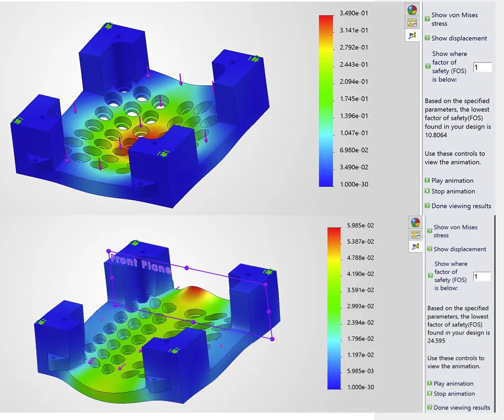
Task: Click legend value 3.591e-02
Action: coord(361,290)
